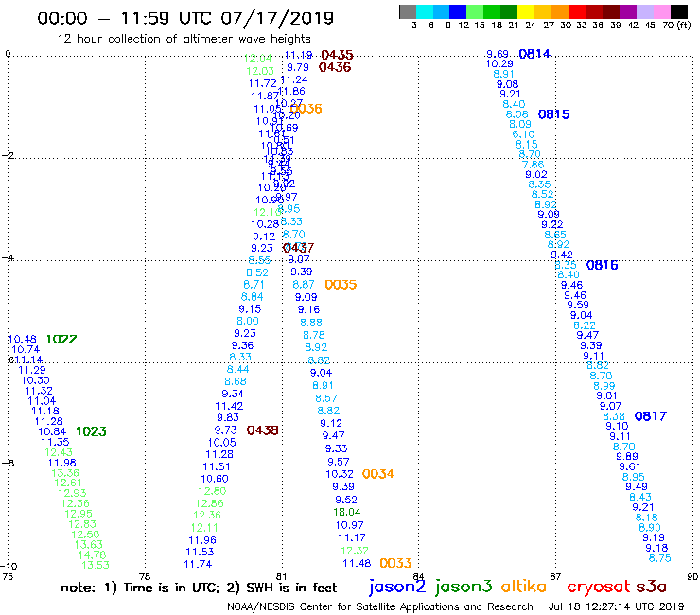Click the wave height value '10.32'
700x615 pixels.
click(x=340, y=474)
